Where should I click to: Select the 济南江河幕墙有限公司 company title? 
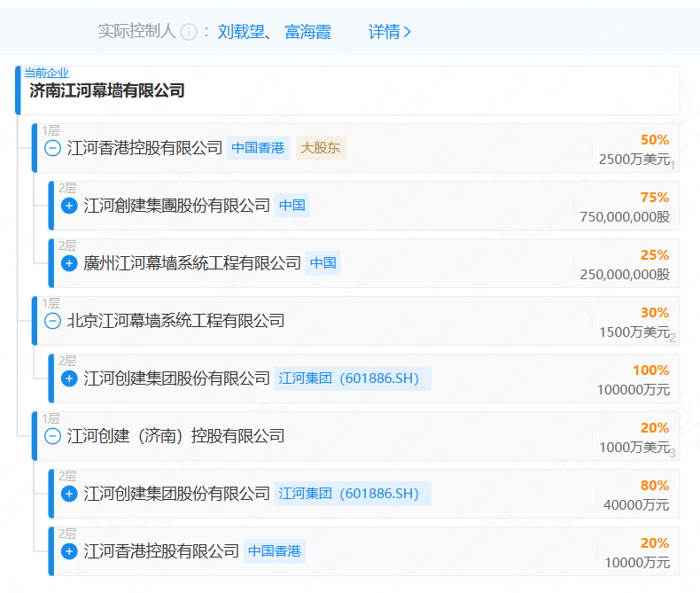(x=106, y=90)
